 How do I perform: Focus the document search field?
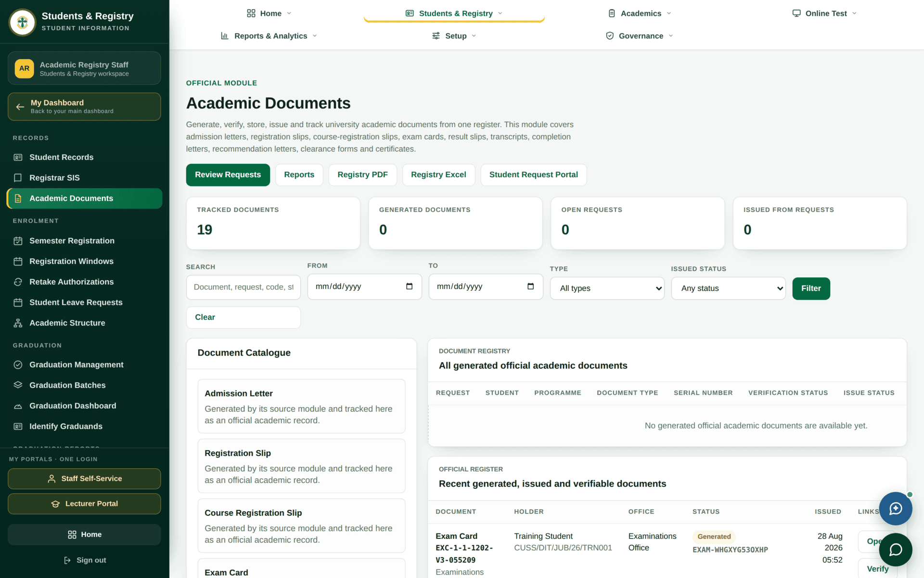click(244, 287)
